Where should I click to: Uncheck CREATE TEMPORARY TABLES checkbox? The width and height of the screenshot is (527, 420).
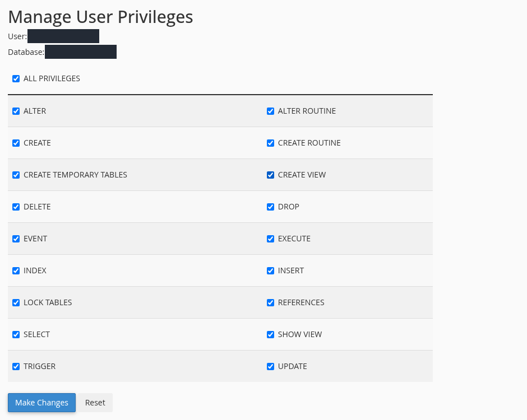click(16, 175)
